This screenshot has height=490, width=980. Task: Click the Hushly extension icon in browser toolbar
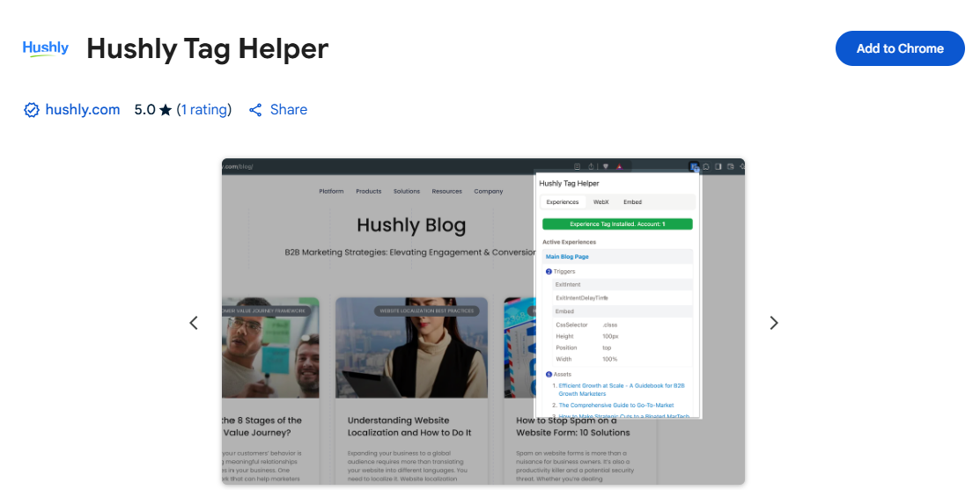point(694,166)
